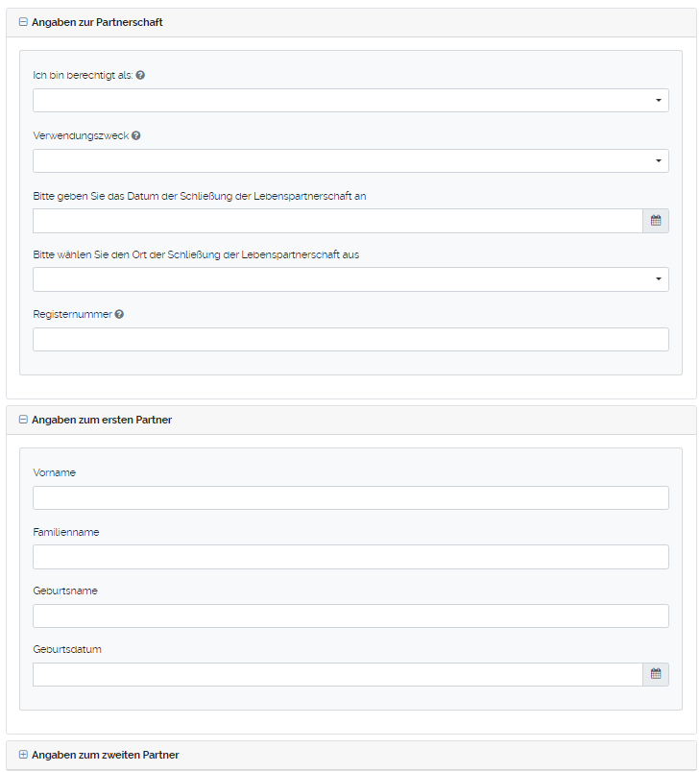
Task: Open calendar picker for Lebenspartnerschaft date
Action: point(656,221)
